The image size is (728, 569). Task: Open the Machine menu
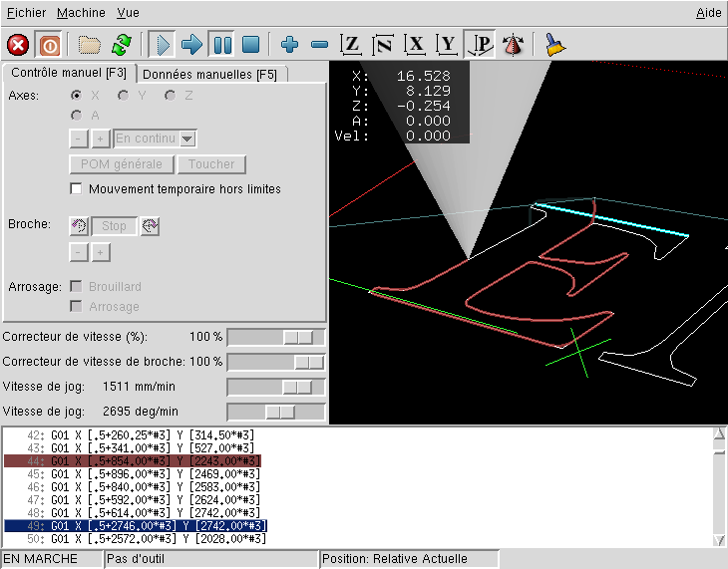click(81, 13)
